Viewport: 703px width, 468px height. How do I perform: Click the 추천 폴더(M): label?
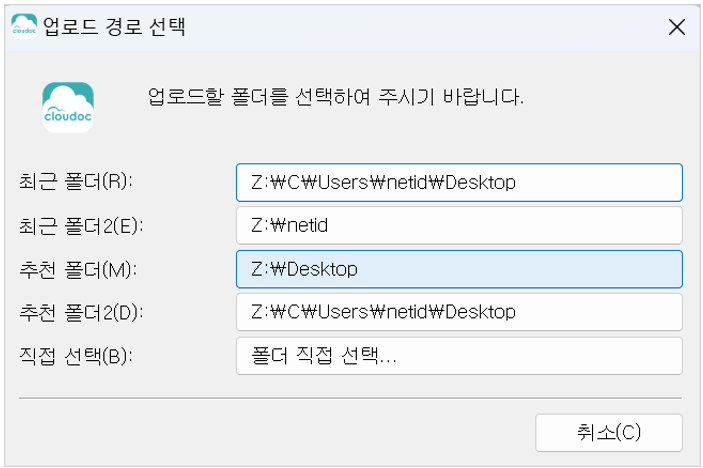click(x=78, y=269)
